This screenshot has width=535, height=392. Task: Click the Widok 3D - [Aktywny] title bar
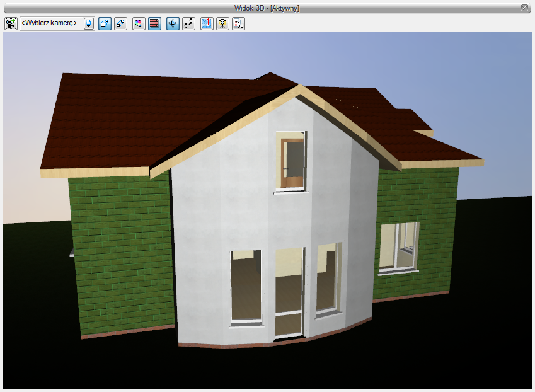pos(267,8)
